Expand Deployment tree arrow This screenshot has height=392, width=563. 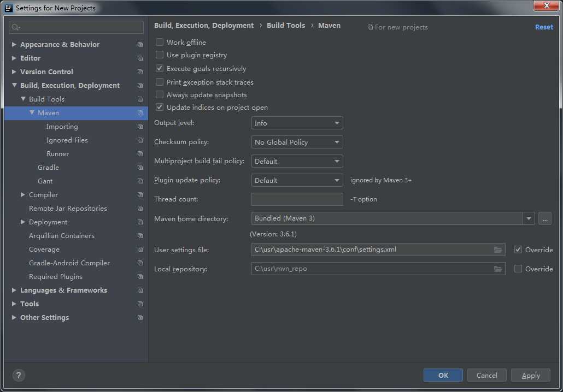tap(22, 222)
